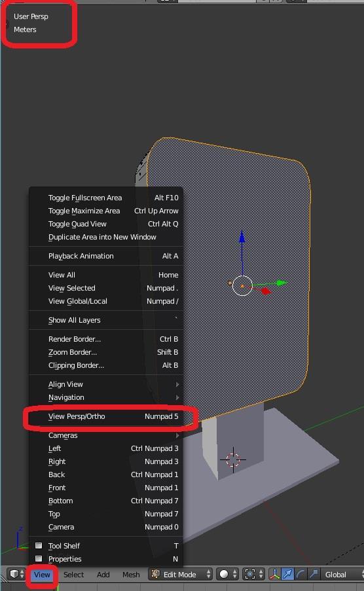Click the 3D cursor crosshair in viewport
Screen dimensions: 364x591
click(233, 459)
